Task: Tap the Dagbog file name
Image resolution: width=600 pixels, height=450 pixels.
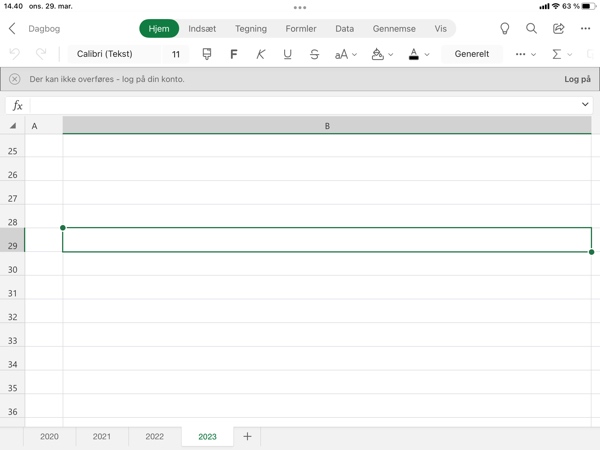Action: pyautogui.click(x=44, y=29)
